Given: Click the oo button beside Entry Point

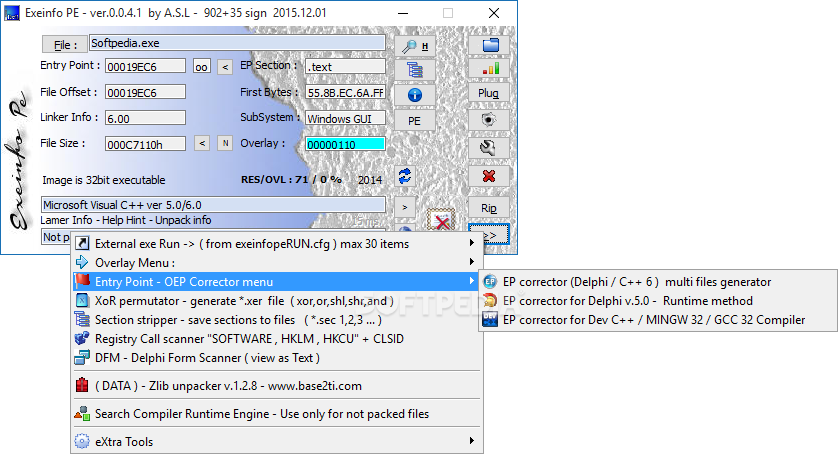Looking at the screenshot, I should pos(201,67).
